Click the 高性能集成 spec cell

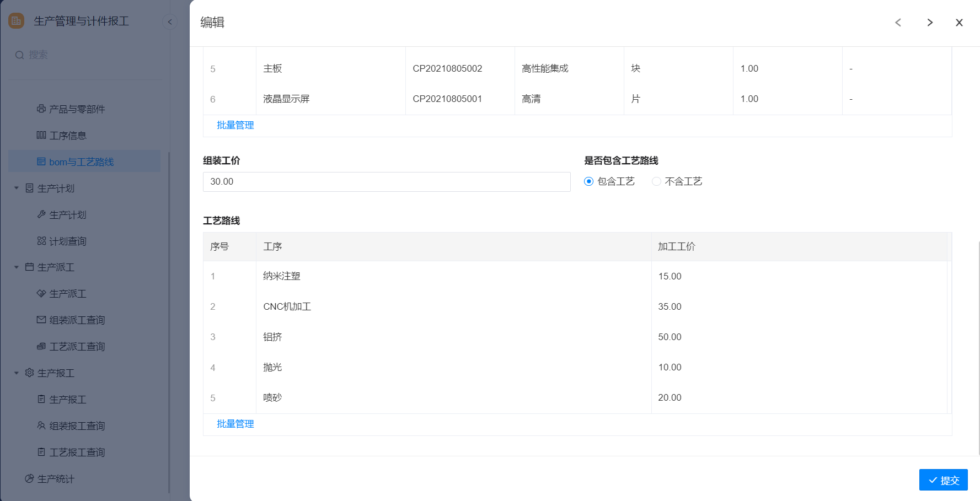(x=569, y=68)
